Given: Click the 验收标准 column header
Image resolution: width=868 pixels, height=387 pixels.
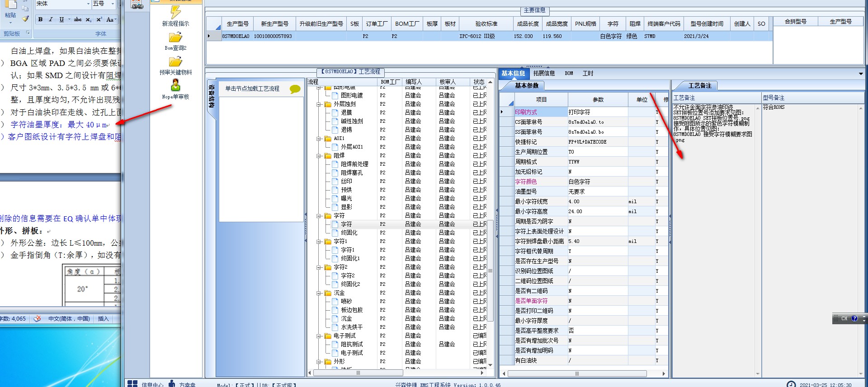Looking at the screenshot, I should tap(486, 24).
